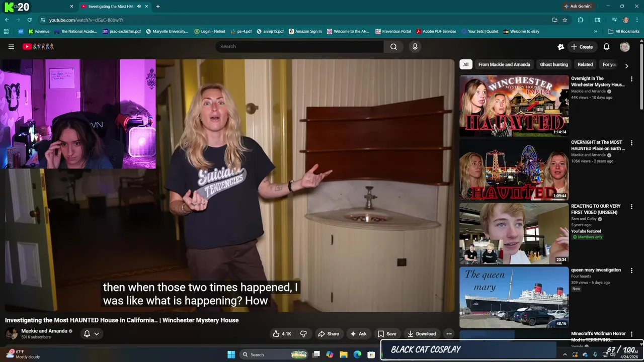The image size is (644, 362).
Task: Select the Ghost hunting chip
Action: [x=553, y=64]
